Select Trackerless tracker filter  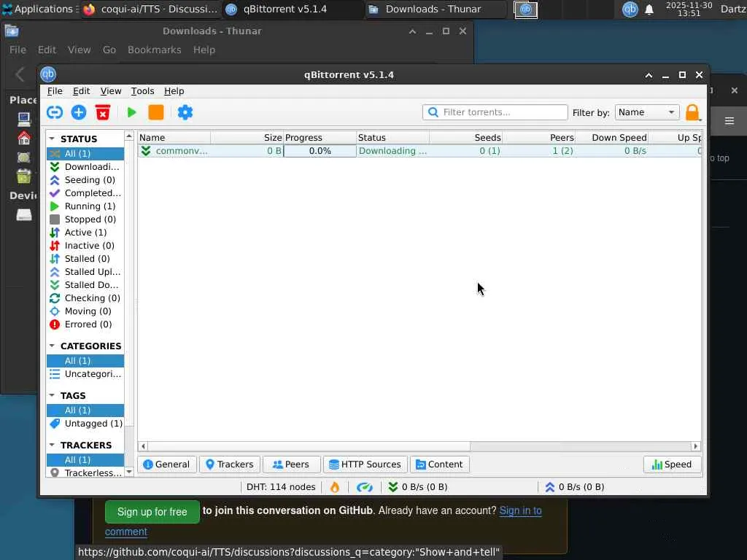point(85,472)
